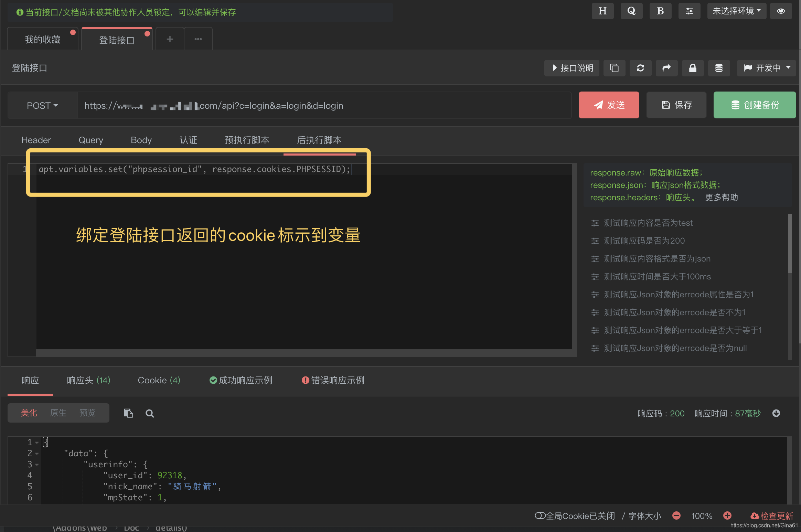Open the 成功响应示例 tab
The width and height of the screenshot is (801, 532).
[x=241, y=380]
